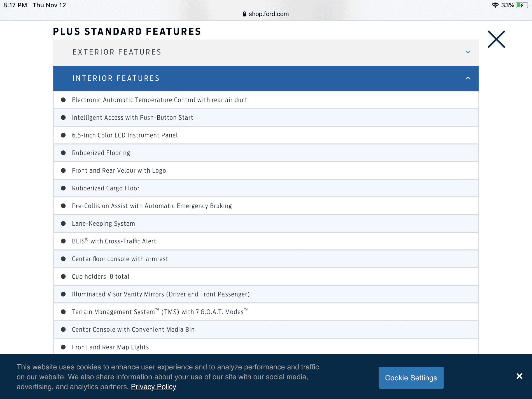Open the Privacy Policy link

153,387
